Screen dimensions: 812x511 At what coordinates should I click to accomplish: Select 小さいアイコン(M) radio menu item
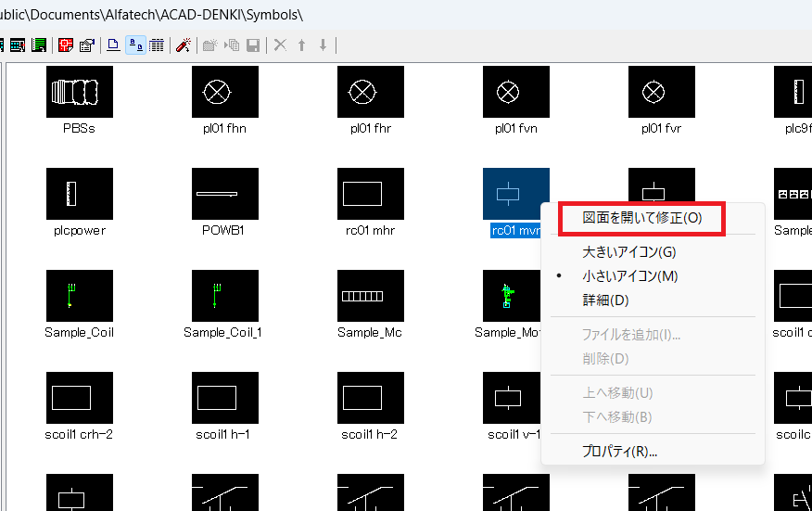(x=629, y=276)
